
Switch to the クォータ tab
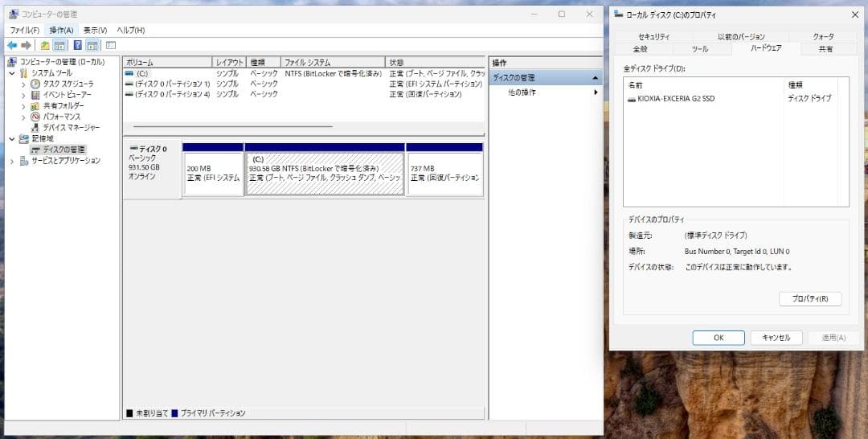tap(823, 36)
